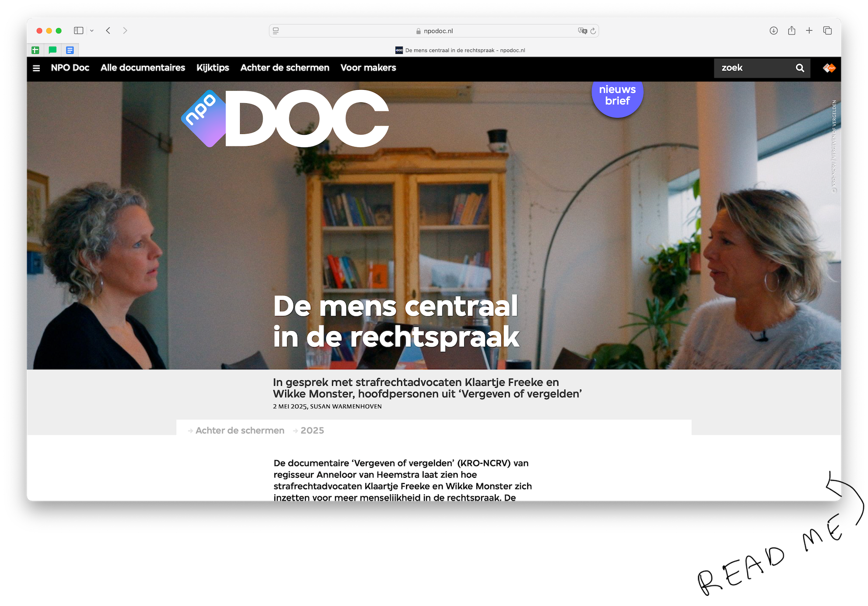Screen dimensions: 868x606
Task: Click the zoek search input field
Action: (752, 68)
